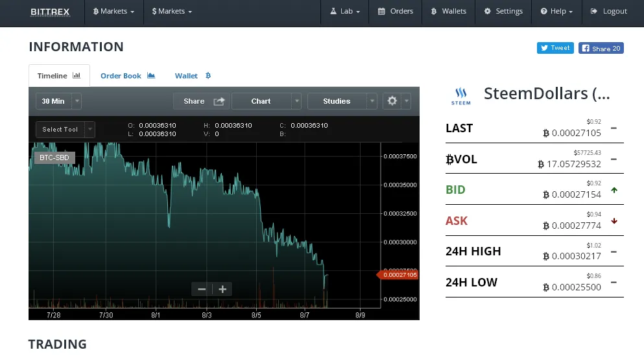Click the BTC-SBD chart label
This screenshot has width=644, height=361.
click(x=54, y=157)
